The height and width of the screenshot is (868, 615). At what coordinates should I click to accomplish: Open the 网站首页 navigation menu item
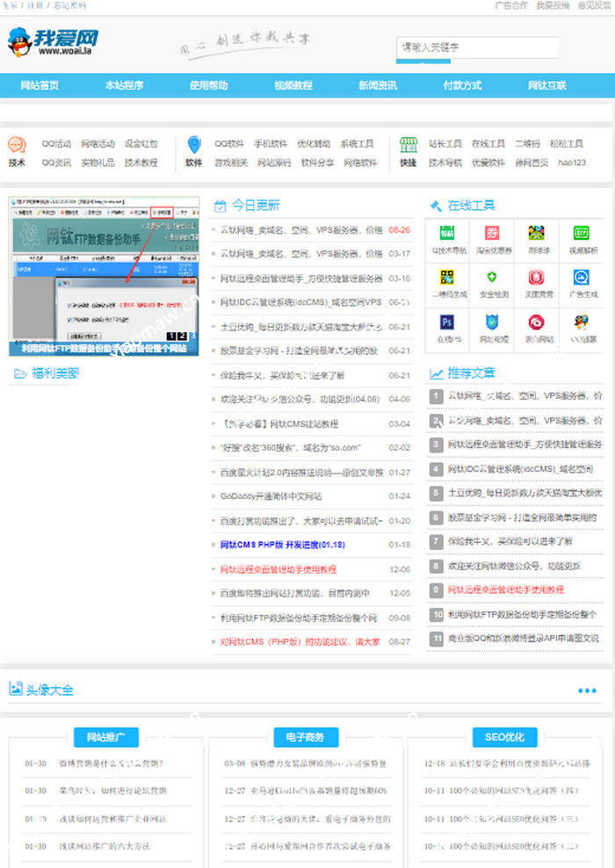tap(40, 86)
